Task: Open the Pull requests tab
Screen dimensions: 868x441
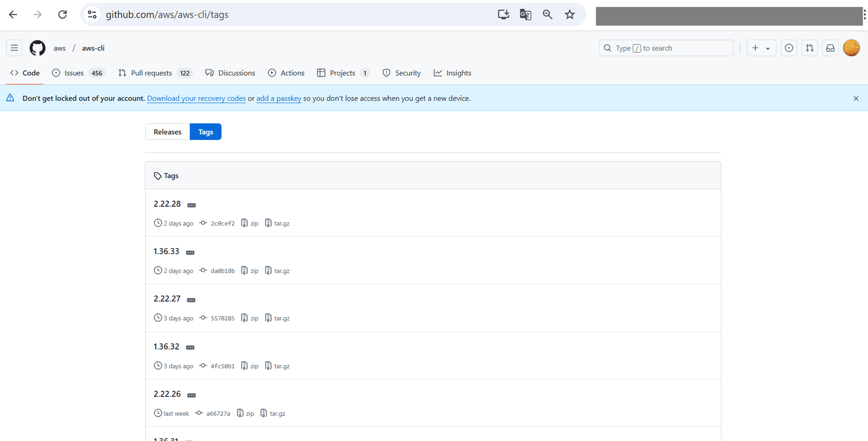Action: point(155,73)
